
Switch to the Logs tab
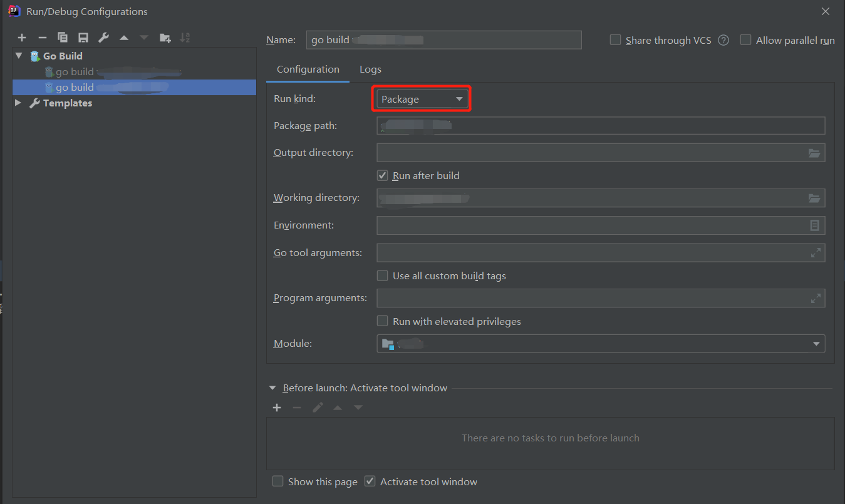[370, 69]
